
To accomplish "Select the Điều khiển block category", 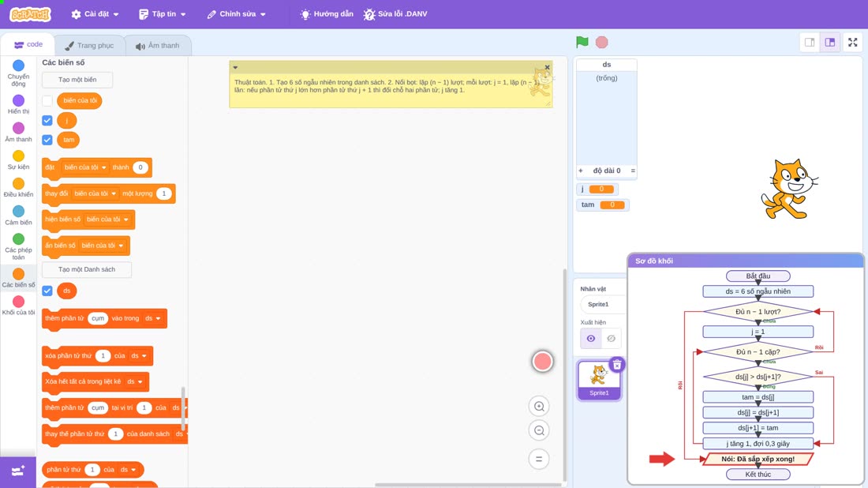I will [18, 187].
